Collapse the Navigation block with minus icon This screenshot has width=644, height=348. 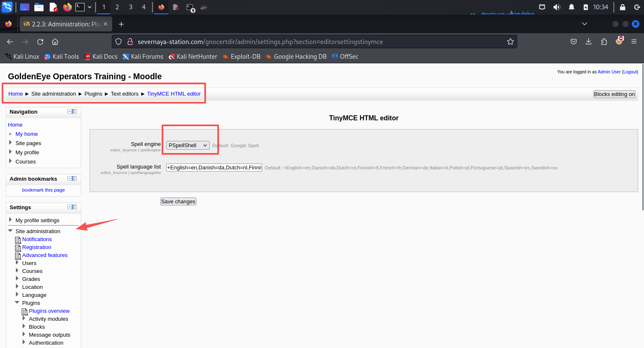(70, 112)
